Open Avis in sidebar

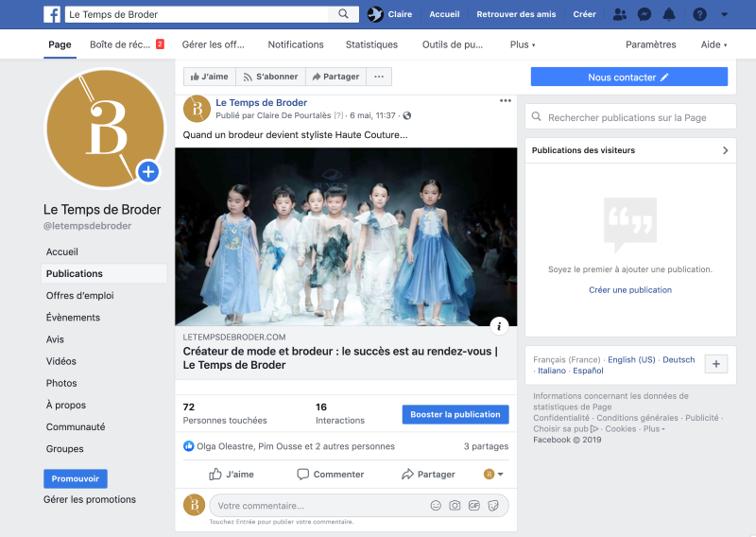coord(55,339)
